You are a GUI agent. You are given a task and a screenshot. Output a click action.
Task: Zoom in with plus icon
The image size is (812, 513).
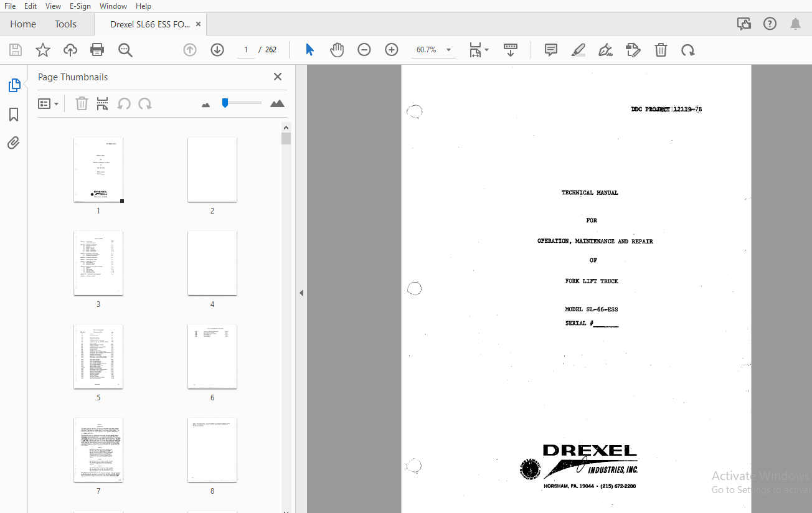click(392, 50)
